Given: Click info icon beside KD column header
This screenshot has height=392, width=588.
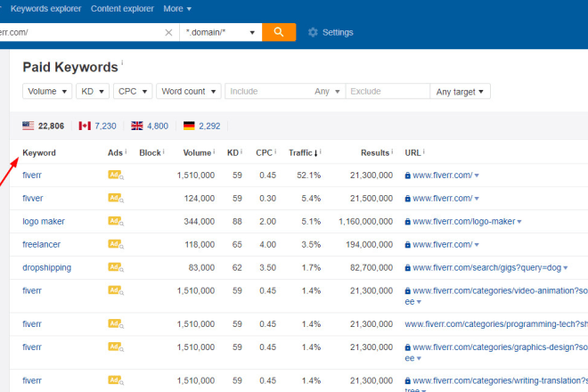Looking at the screenshot, I should point(241,151).
